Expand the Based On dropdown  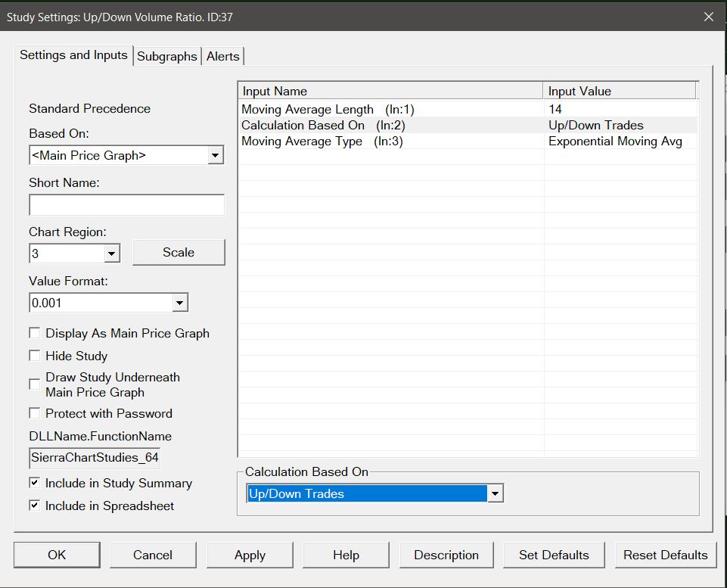tap(216, 156)
